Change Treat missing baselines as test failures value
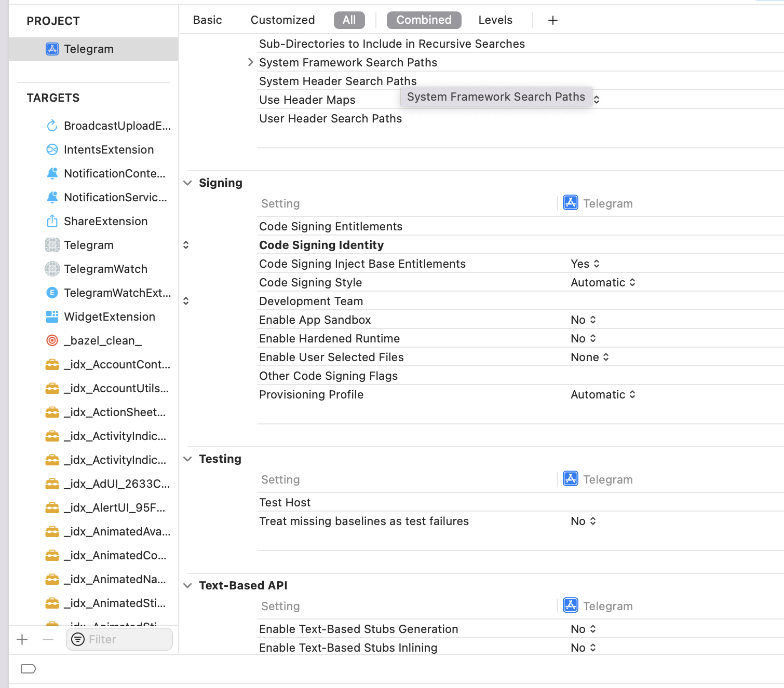Viewport: 784px width, 688px height. coord(583,521)
